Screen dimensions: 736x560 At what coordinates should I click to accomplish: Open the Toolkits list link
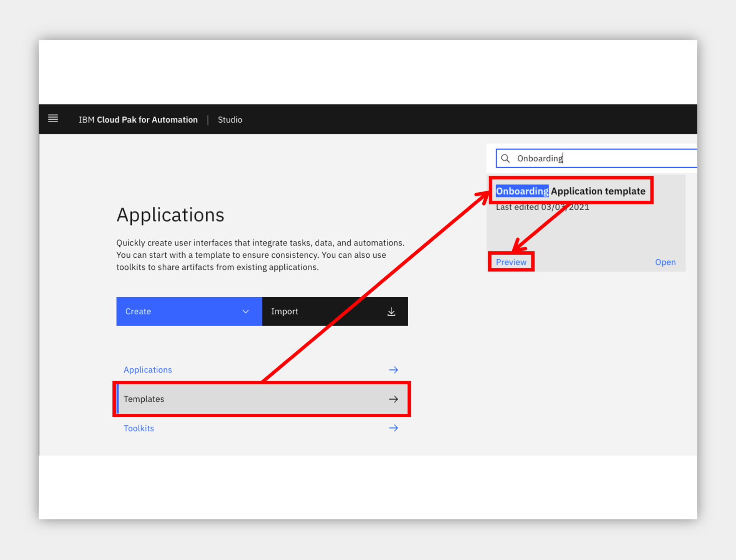(139, 428)
